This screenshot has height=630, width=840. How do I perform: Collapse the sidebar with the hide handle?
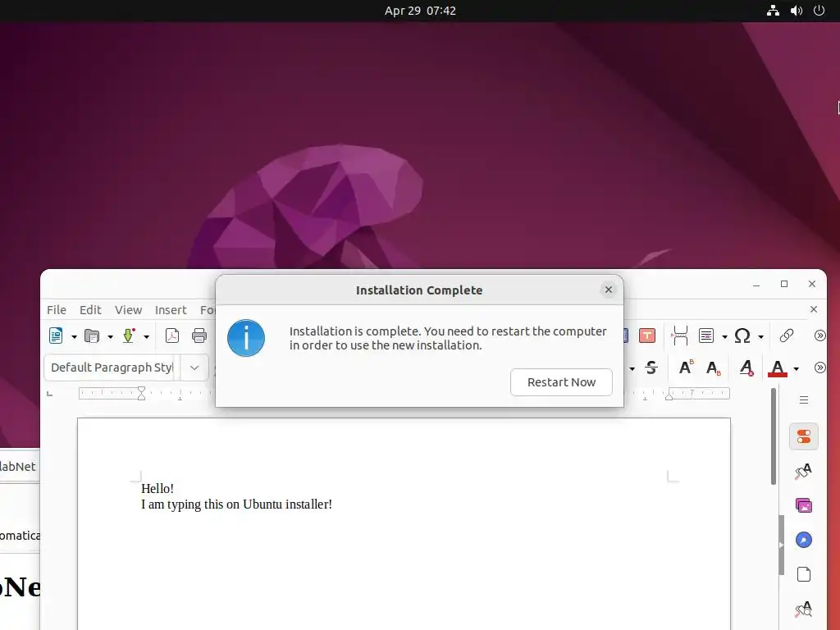click(781, 545)
